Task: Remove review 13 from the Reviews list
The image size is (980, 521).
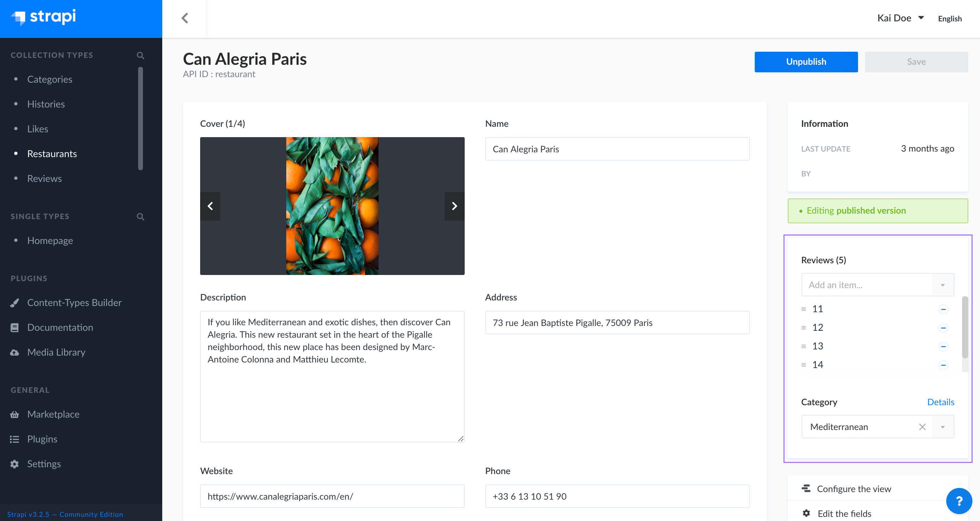Action: 944,346
